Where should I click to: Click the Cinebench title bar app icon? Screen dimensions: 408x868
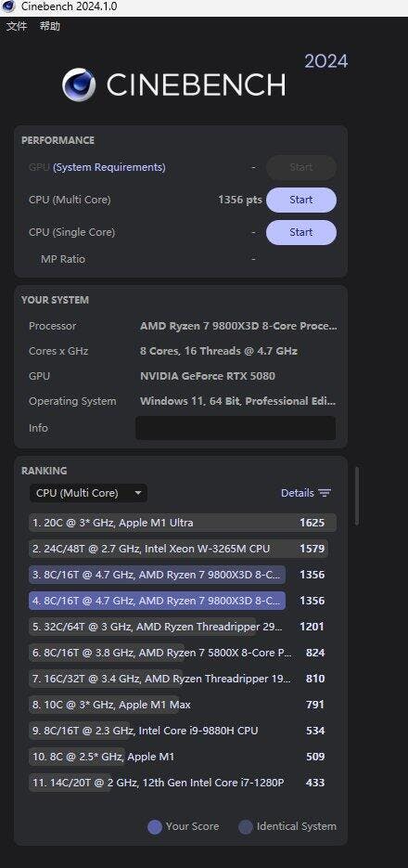coord(8,6)
